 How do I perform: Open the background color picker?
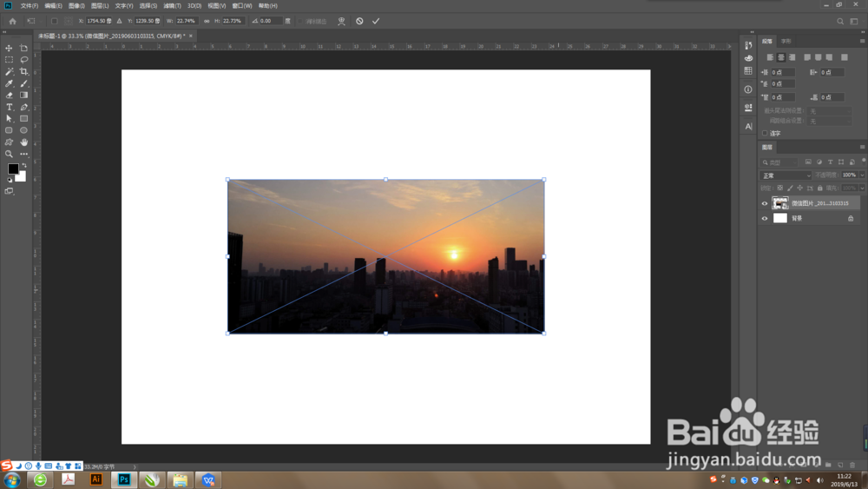[x=22, y=178]
